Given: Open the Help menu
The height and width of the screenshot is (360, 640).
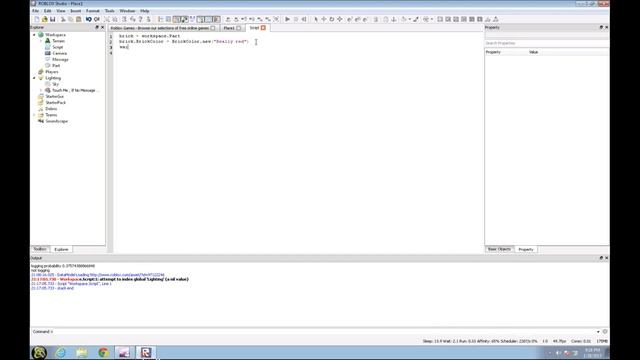Looking at the screenshot, I should click(x=144, y=11).
